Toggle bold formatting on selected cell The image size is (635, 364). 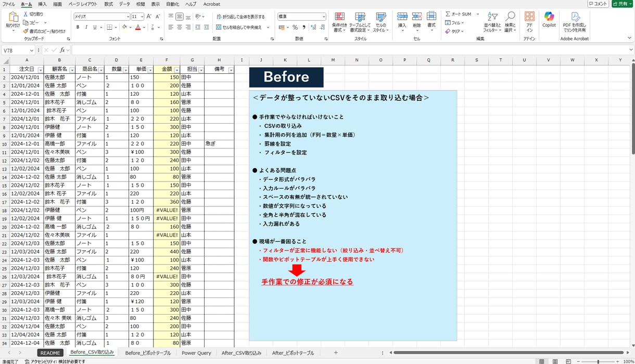(x=78, y=27)
